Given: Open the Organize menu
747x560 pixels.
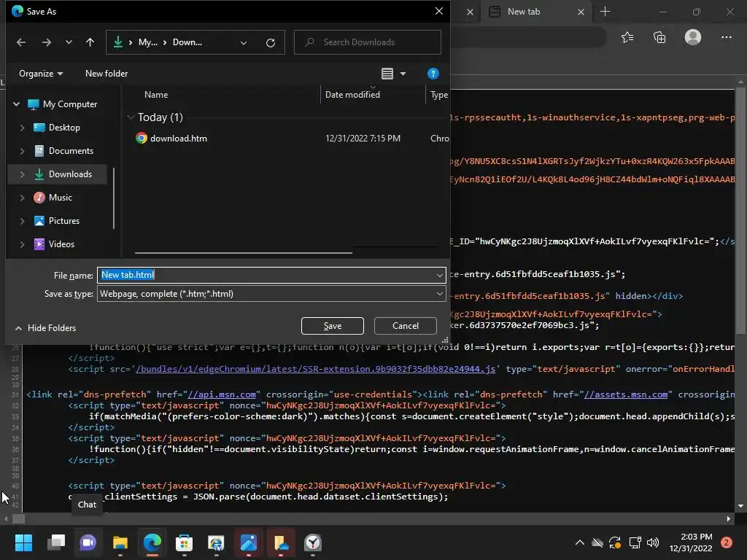Looking at the screenshot, I should pos(41,74).
